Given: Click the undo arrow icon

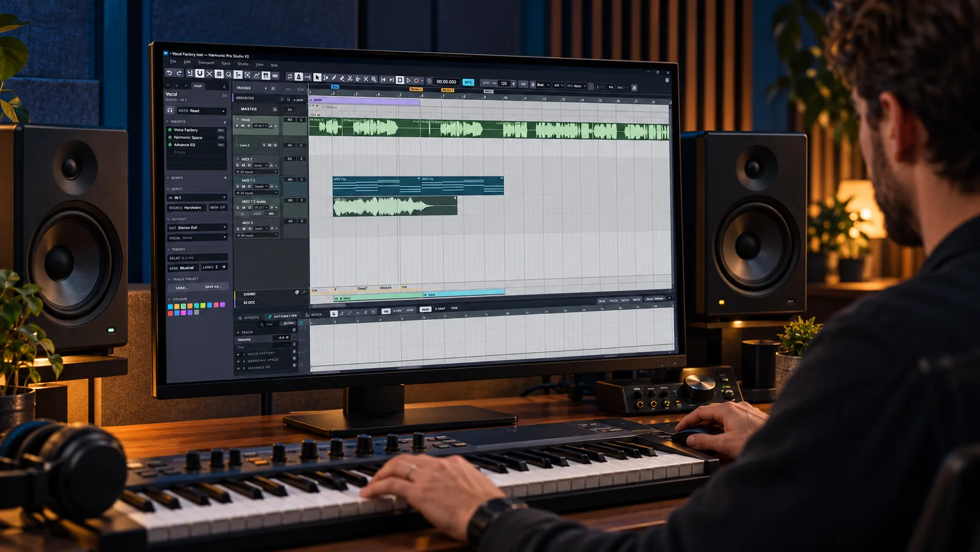Looking at the screenshot, I should point(169,73).
